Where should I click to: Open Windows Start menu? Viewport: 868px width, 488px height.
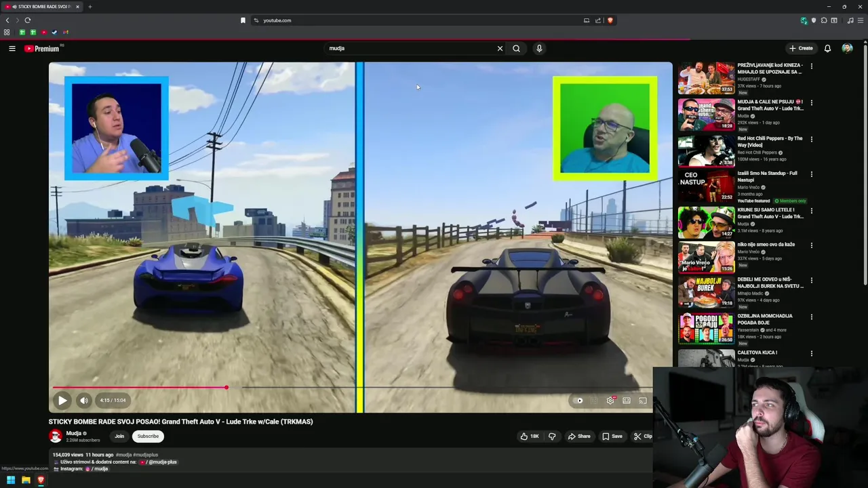point(11,481)
